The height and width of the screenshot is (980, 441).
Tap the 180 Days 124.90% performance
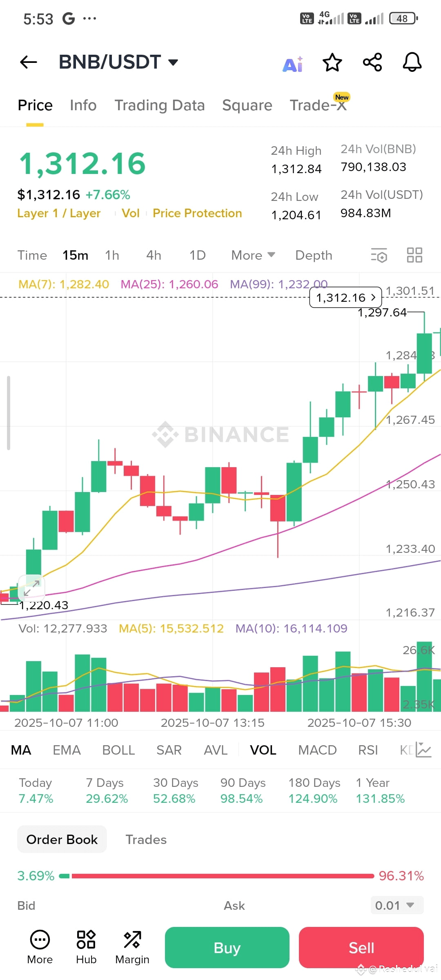click(314, 791)
